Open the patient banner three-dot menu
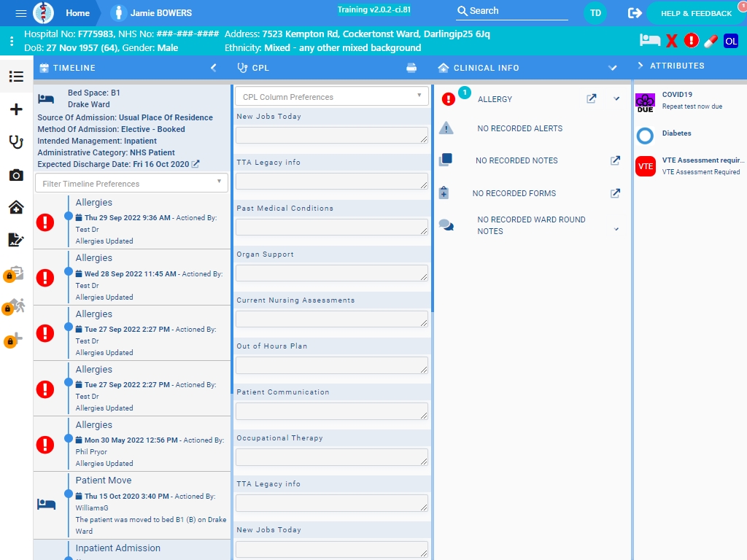This screenshot has height=560, width=747. [12, 41]
